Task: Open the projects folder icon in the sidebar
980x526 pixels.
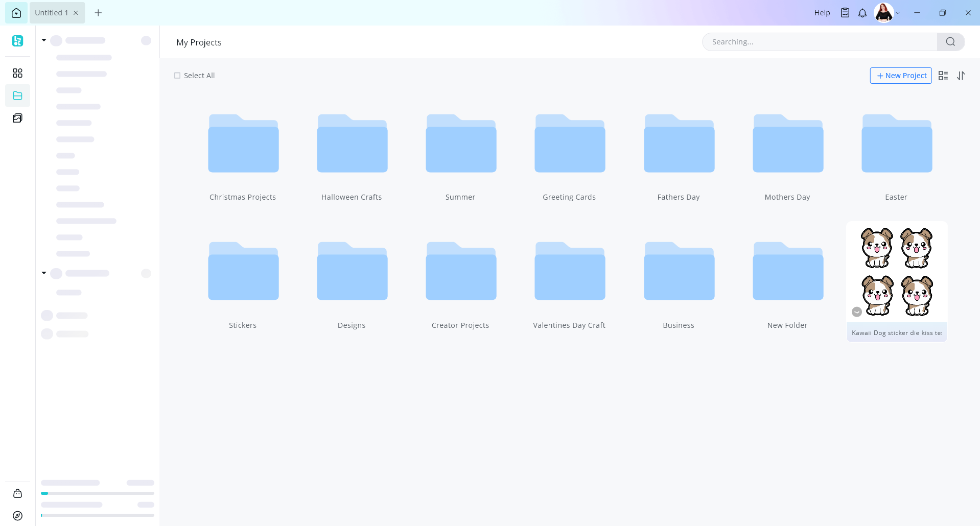Action: (17, 95)
